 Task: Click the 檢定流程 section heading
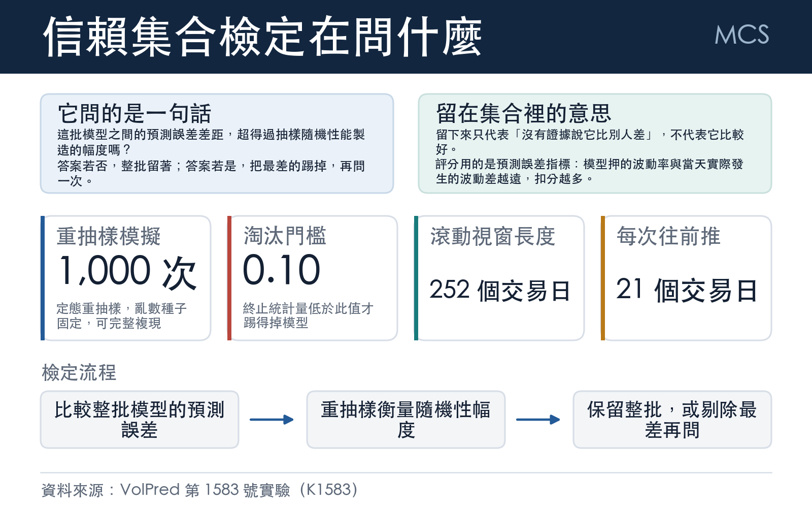pos(79,372)
